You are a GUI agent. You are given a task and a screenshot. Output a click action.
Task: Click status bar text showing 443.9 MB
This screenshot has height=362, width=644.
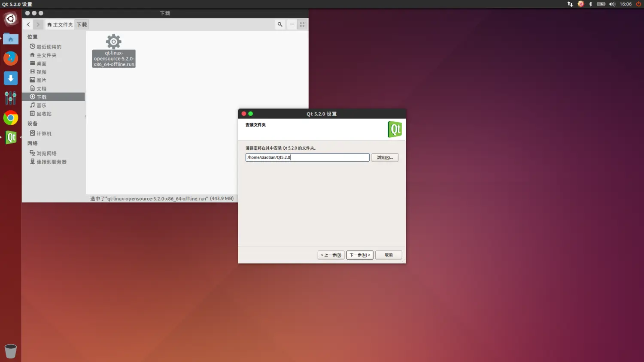[x=162, y=199]
